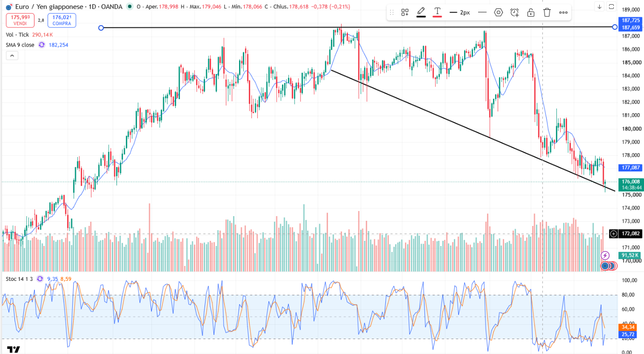Click the 187,725 price axis label

tap(631, 20)
